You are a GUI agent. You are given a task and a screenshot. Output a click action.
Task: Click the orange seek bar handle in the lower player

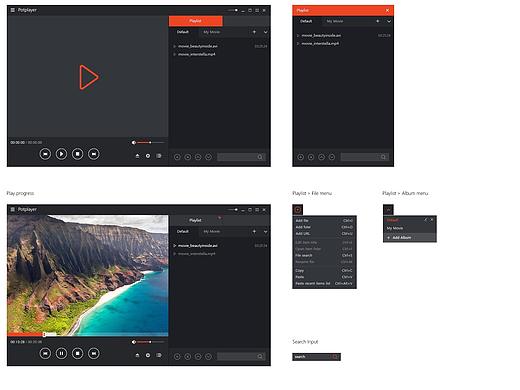[44, 334]
